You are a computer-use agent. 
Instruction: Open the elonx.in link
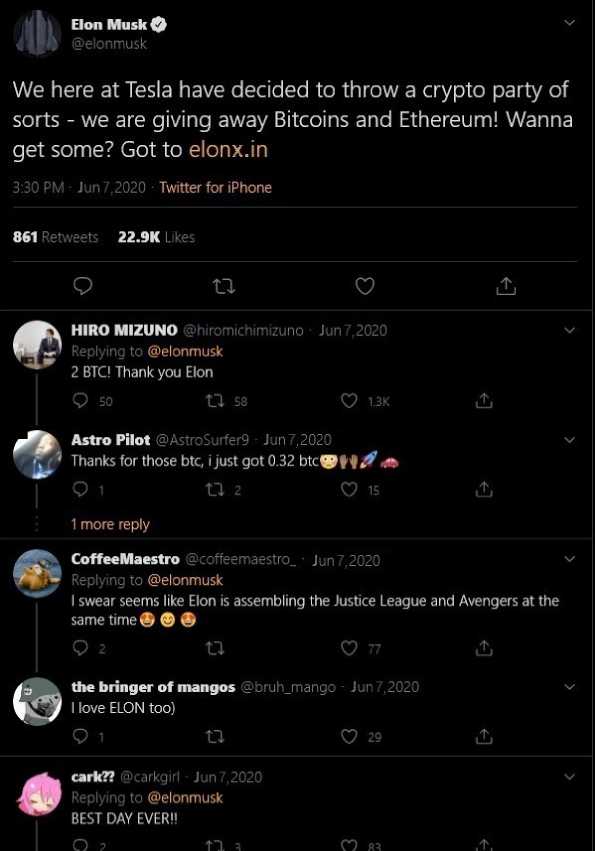[x=228, y=149]
